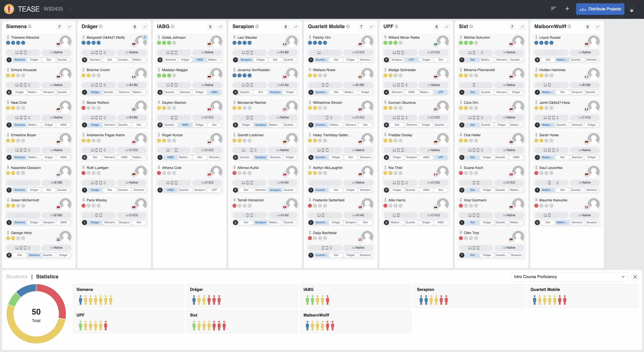644x352 pixels.
Task: Click the info icon next to MaibornWolff
Action: click(x=569, y=26)
